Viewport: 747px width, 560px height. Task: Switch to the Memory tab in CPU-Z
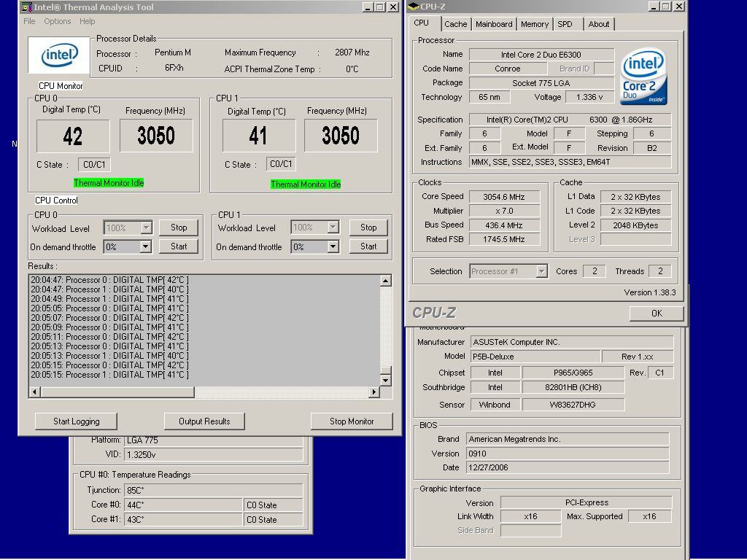tap(535, 24)
